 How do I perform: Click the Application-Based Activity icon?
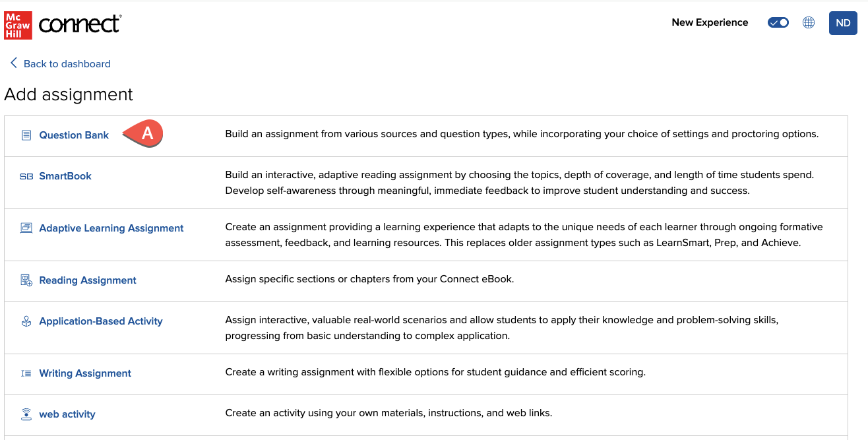[x=26, y=321]
